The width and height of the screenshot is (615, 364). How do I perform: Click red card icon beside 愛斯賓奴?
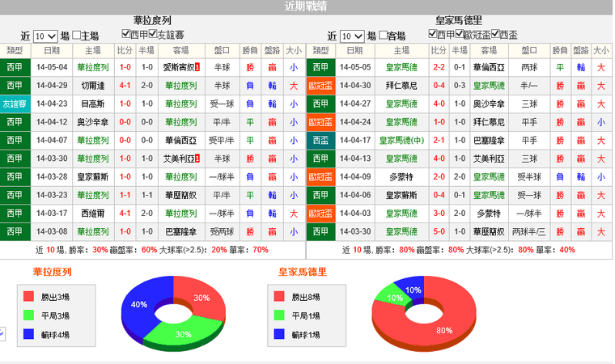197,67
